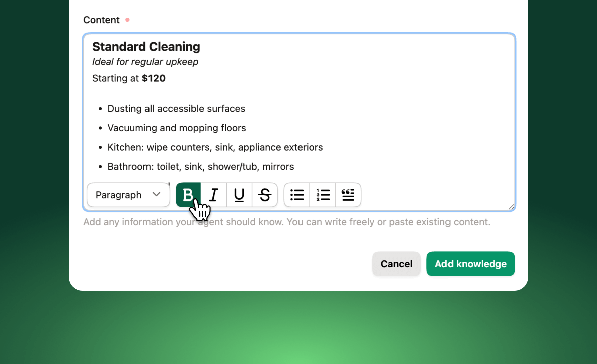Viewport: 597px width, 364px height.
Task: Click the Add knowledge button
Action: click(x=470, y=264)
